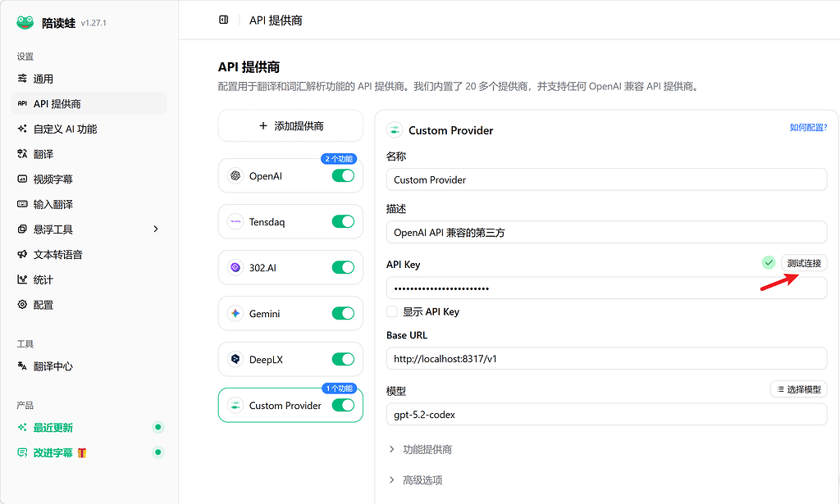Click the version text v1.27.1
Screen dimensions: 840x504
click(94, 23)
